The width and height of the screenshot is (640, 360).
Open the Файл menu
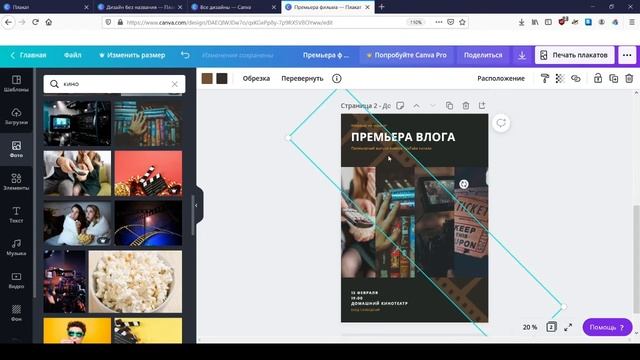(73, 55)
